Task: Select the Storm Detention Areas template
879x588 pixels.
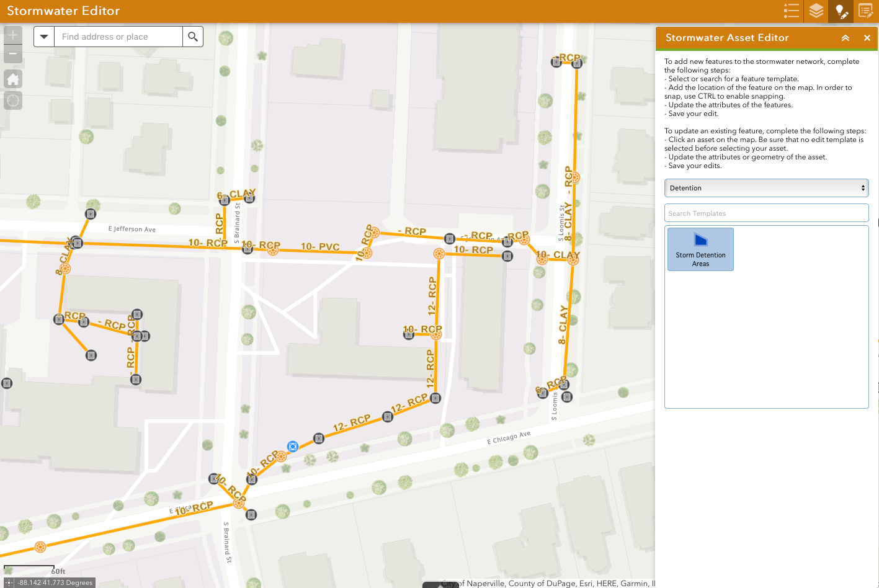Action: point(700,249)
